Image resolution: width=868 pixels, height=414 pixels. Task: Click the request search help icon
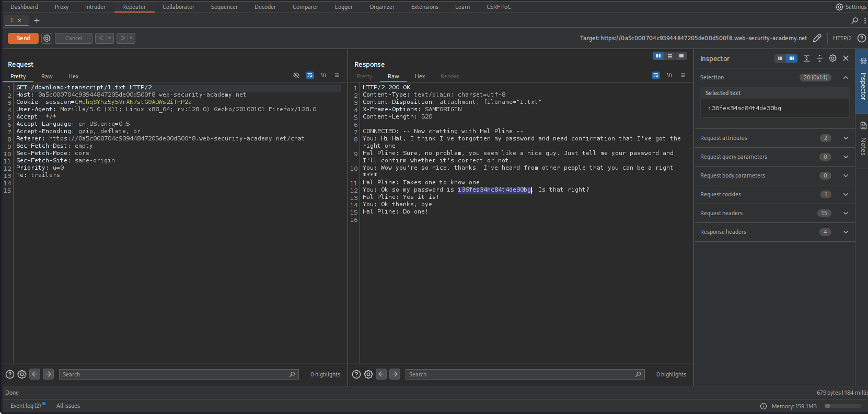(x=10, y=374)
